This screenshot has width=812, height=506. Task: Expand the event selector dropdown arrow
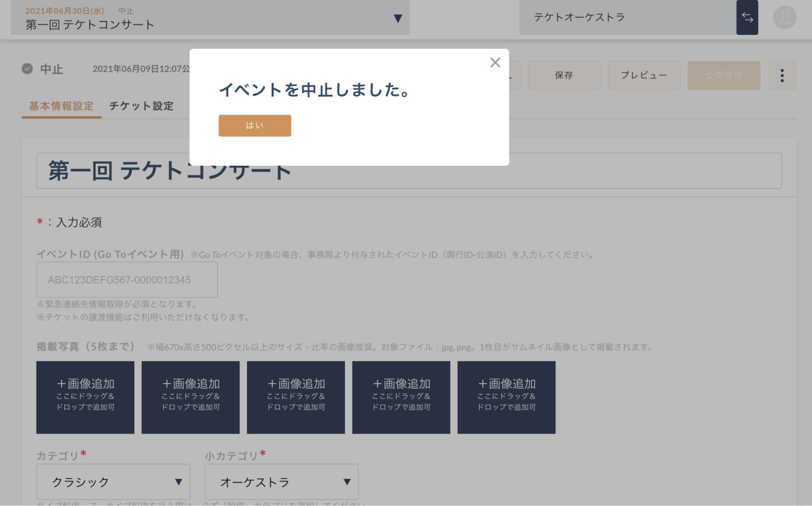[x=398, y=18]
